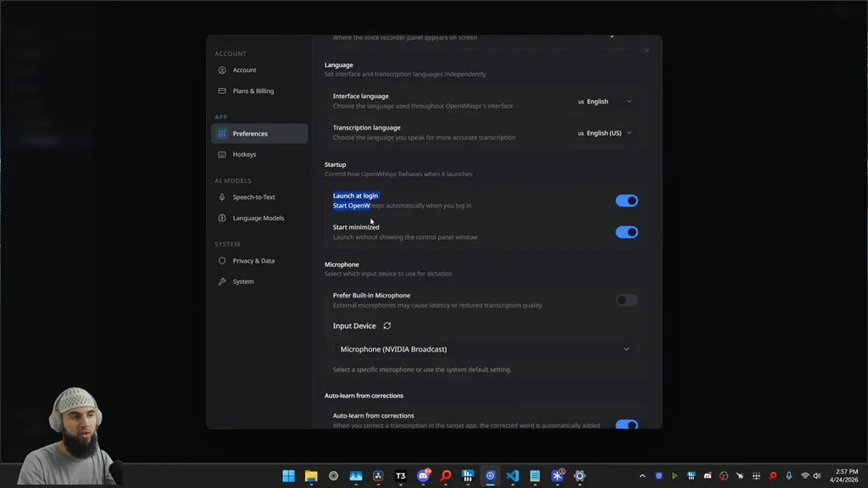The width and height of the screenshot is (868, 488).
Task: Click "Launch without showing the control panel window"
Action: 405,237
